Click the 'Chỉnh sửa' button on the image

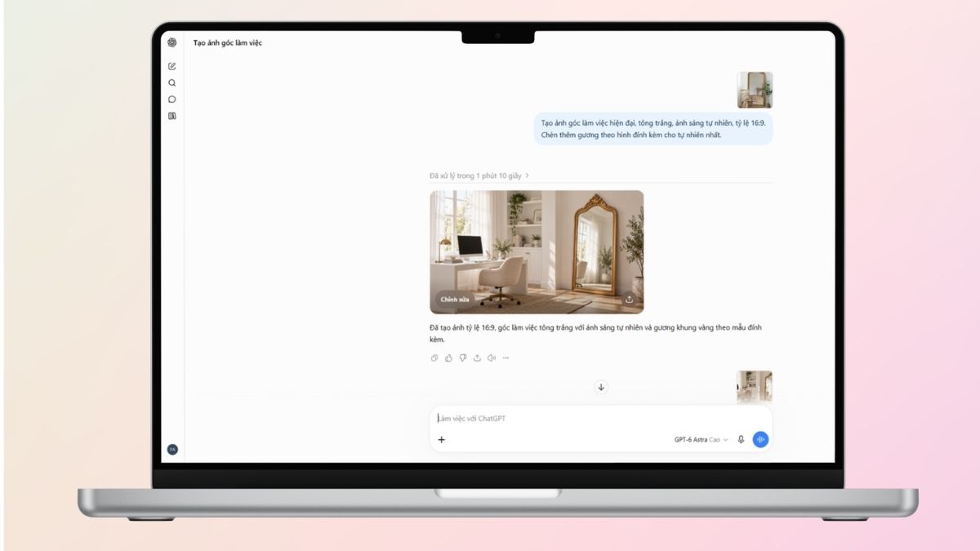click(455, 300)
